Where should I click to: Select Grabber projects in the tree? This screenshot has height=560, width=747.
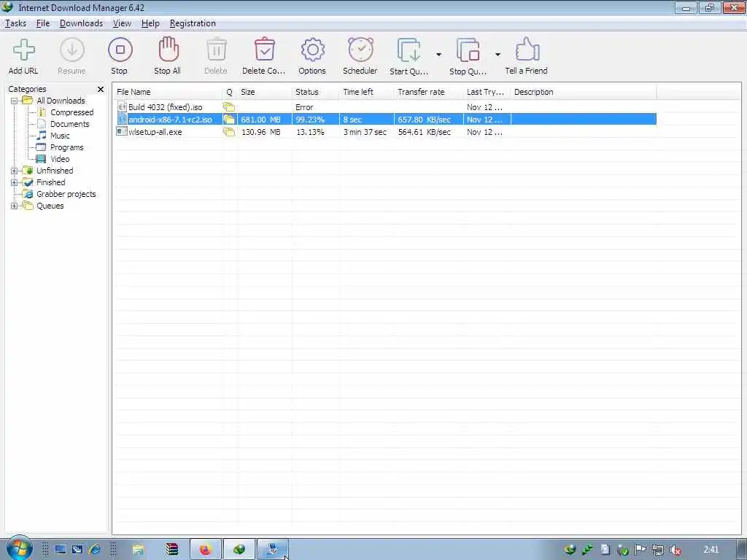(x=66, y=194)
